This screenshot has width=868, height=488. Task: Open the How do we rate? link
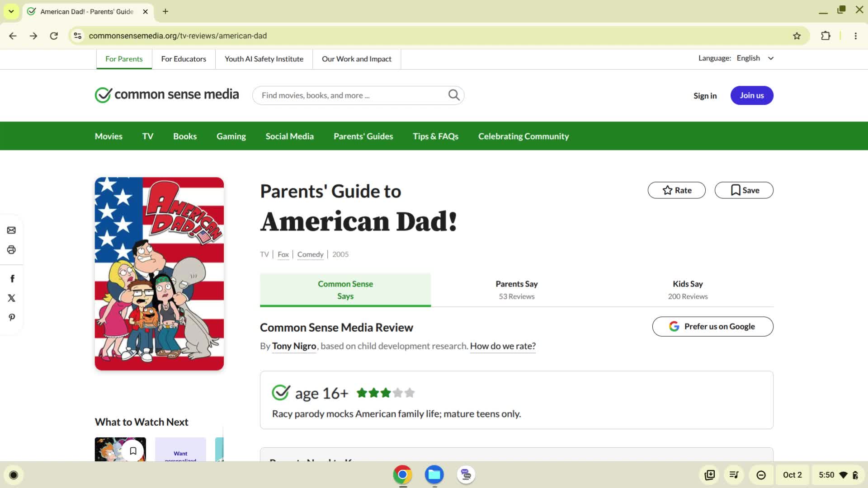[503, 346]
